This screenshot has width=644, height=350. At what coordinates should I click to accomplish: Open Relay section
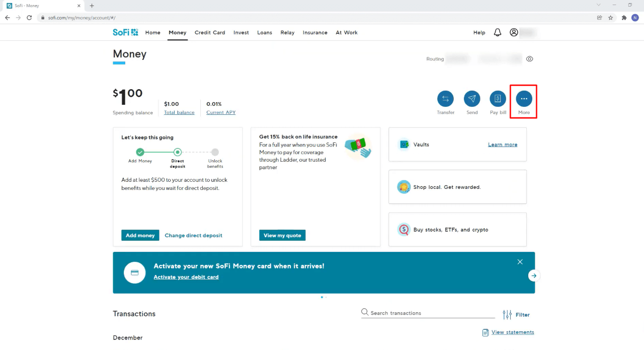[287, 32]
